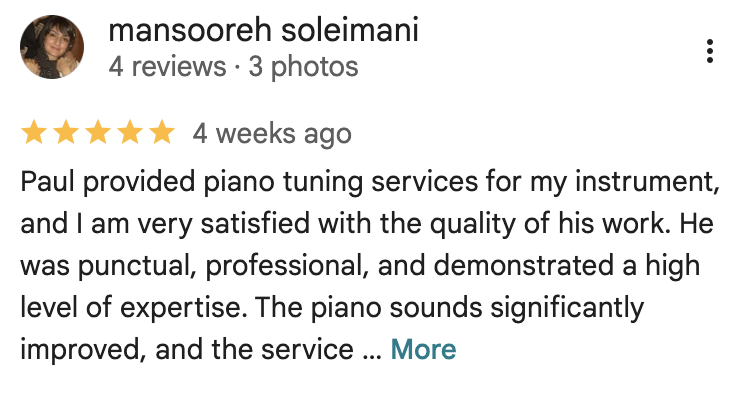The width and height of the screenshot is (754, 416).
Task: Open the three-dot review options menu
Action: pyautogui.click(x=709, y=51)
